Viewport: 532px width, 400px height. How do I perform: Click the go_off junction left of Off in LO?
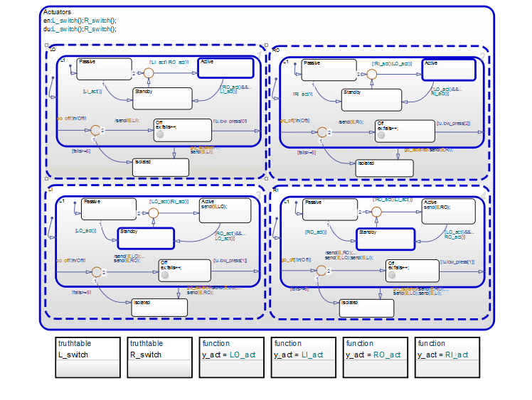click(x=95, y=130)
